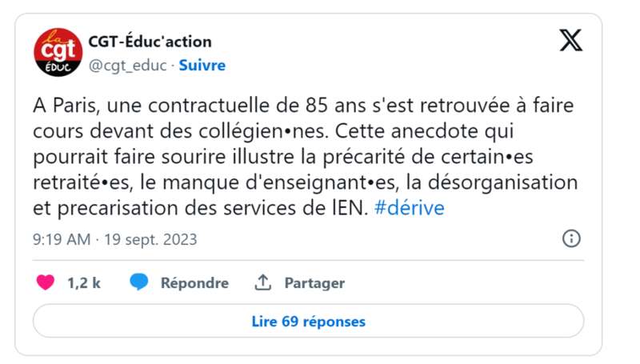
Task: Open the 9:19 AM 19 sept. 2023 timestamp
Action: point(114,239)
